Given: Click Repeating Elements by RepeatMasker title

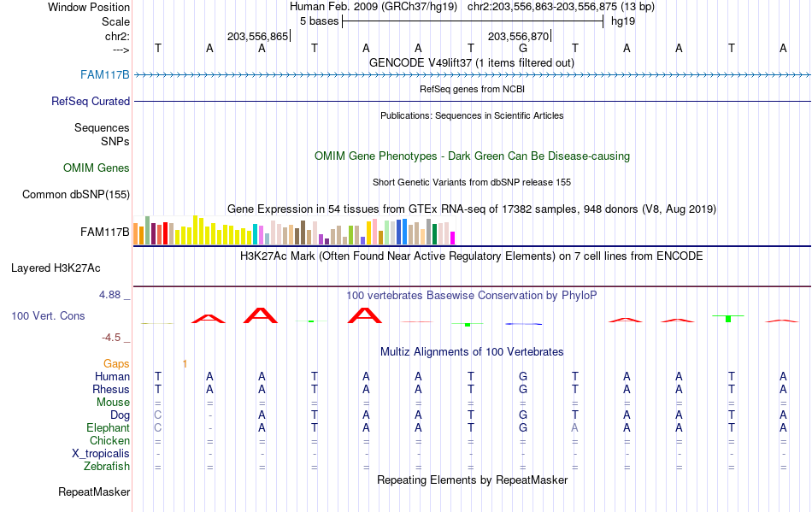Looking at the screenshot, I should coord(473,480).
